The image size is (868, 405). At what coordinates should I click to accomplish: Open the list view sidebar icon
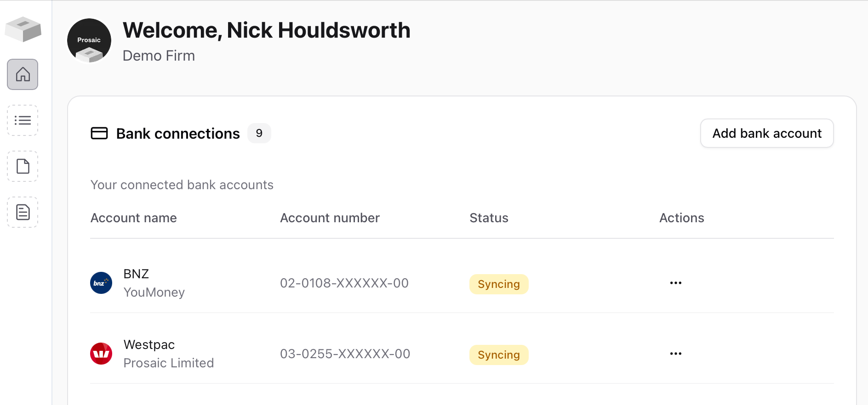click(23, 120)
